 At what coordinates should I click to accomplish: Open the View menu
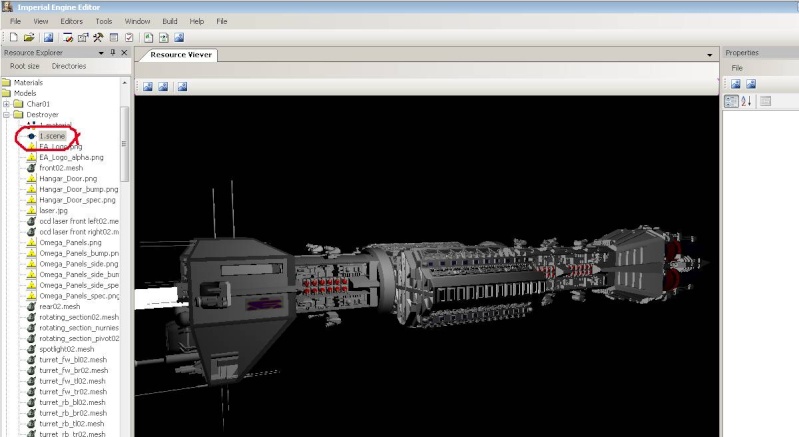coord(41,21)
